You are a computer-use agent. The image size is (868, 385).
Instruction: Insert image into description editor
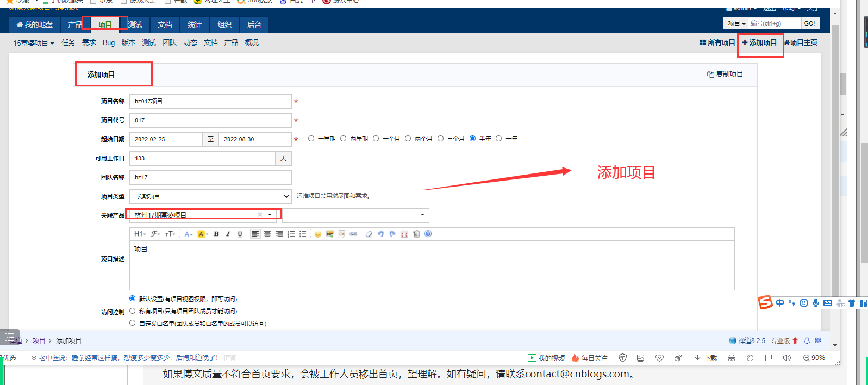(329, 234)
